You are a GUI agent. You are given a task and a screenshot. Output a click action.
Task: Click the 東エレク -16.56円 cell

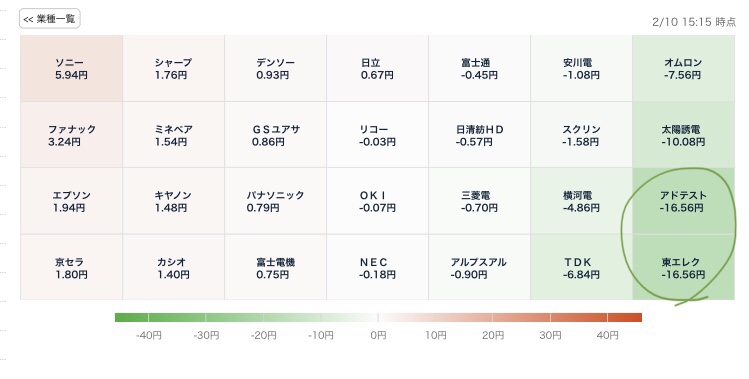[683, 268]
